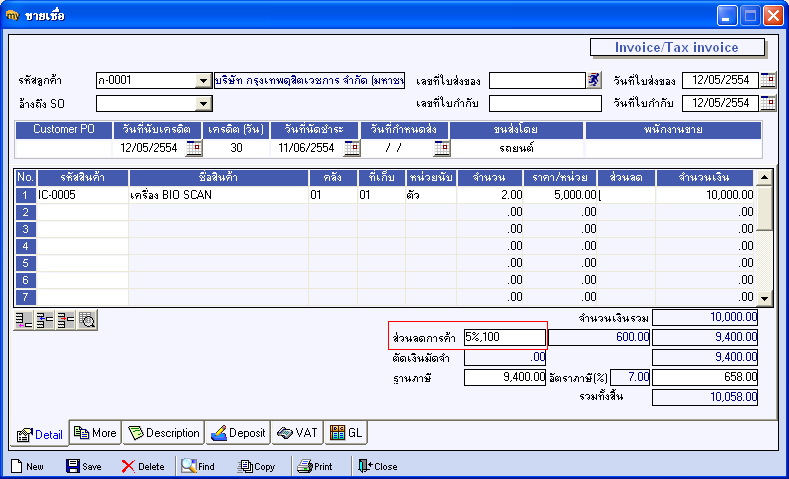Open calendar for วันที่กำหนดส่ง field
Viewport: 789px width, 479px height.
click(x=441, y=148)
